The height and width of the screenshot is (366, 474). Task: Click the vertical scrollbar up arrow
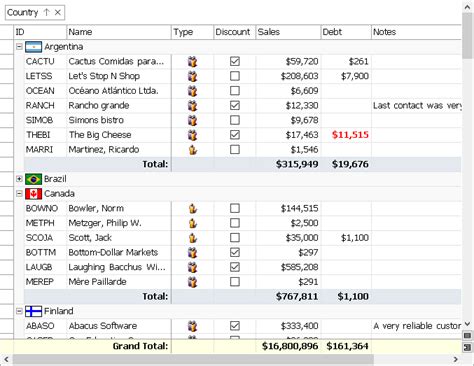point(468,7)
